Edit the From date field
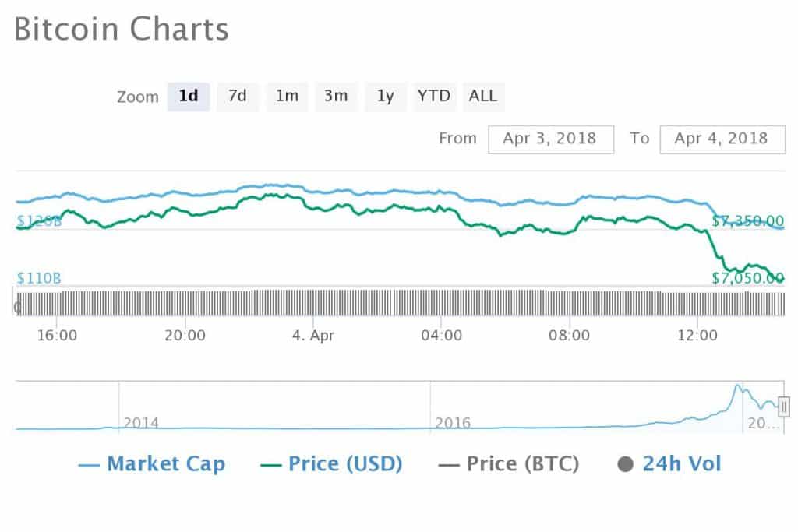Viewport: 798px width, 532px height. tap(550, 139)
